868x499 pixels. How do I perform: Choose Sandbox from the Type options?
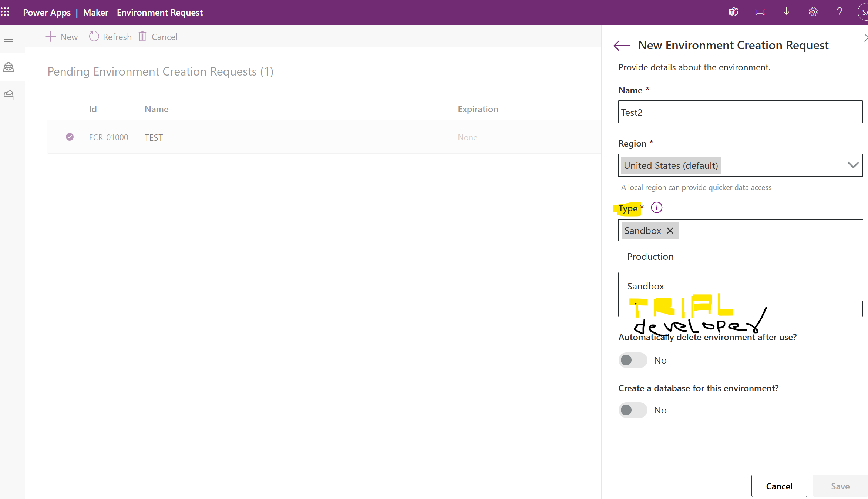[645, 286]
